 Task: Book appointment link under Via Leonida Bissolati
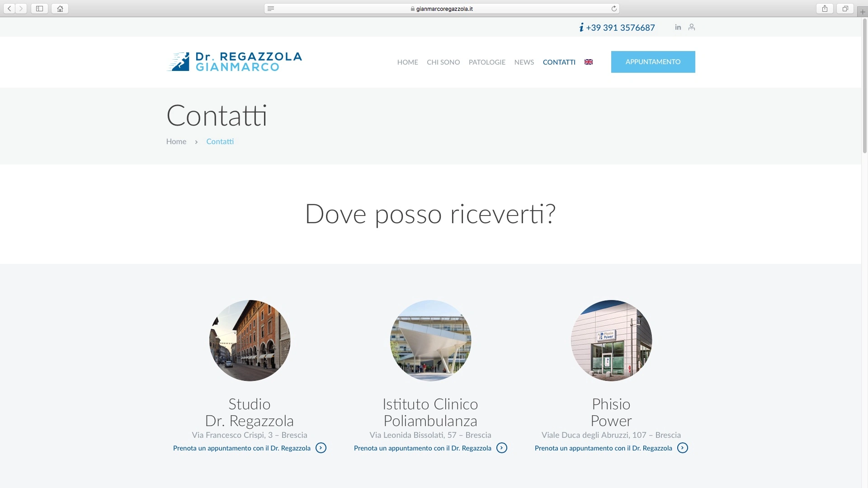point(423,448)
